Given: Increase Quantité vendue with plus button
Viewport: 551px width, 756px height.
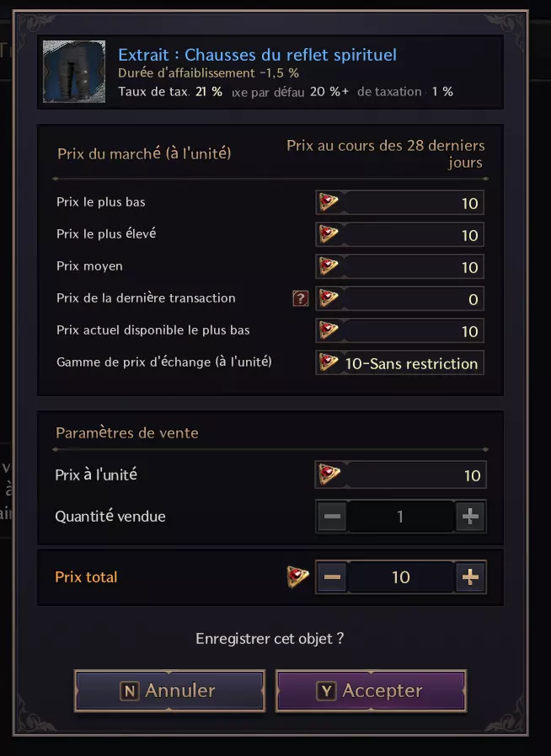Looking at the screenshot, I should pos(470,516).
